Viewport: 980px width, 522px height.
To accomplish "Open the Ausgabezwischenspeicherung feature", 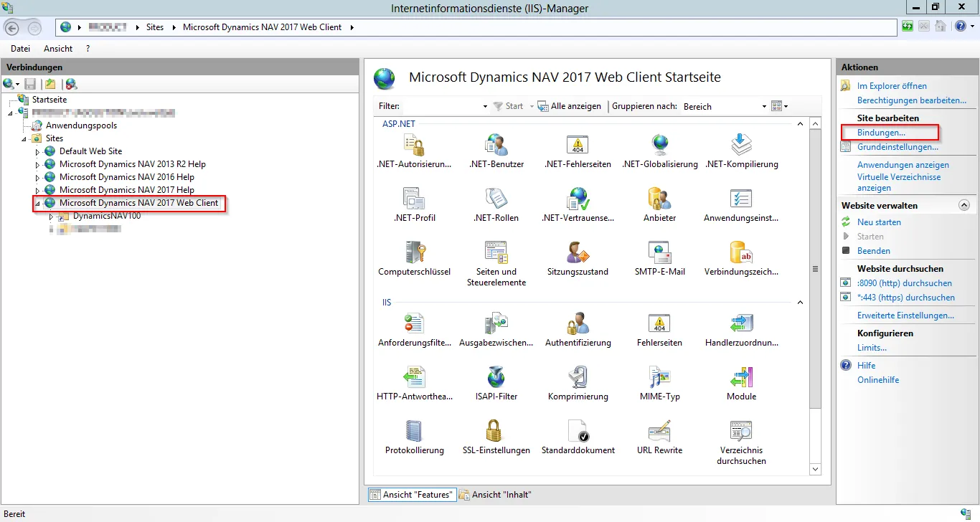I will [x=496, y=330].
